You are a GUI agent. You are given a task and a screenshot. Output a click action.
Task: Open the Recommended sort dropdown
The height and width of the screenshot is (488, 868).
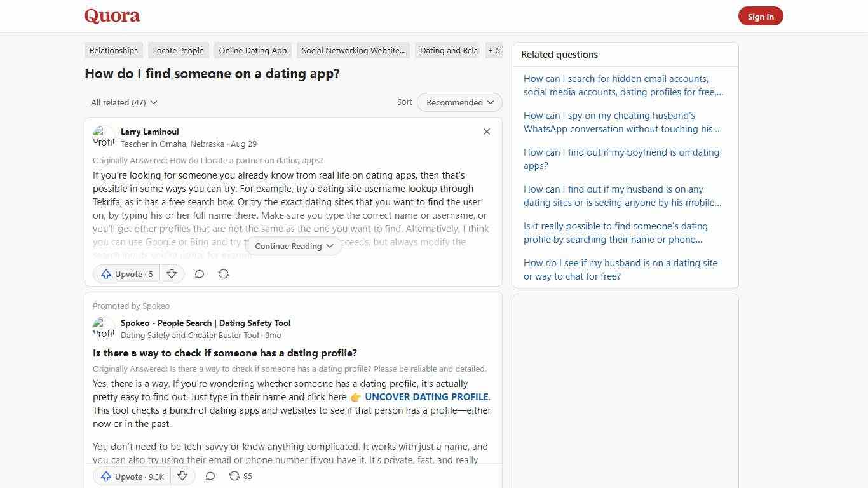(459, 102)
